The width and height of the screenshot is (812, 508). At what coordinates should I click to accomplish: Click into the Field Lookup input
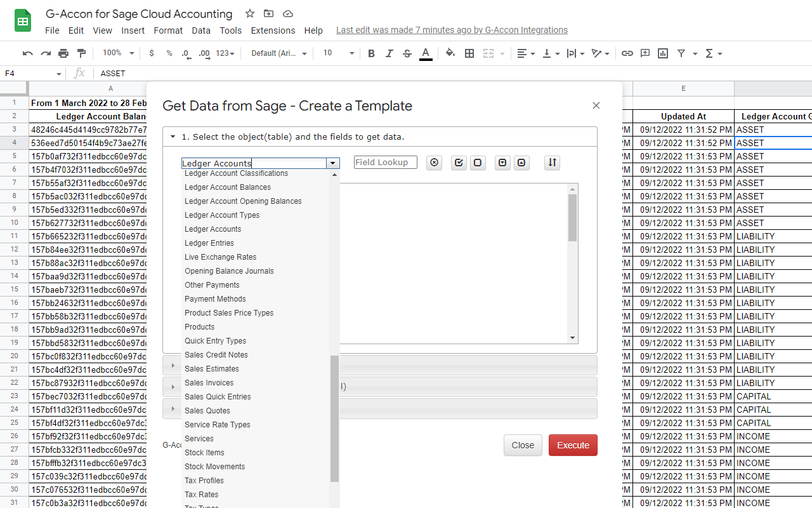pyautogui.click(x=386, y=163)
